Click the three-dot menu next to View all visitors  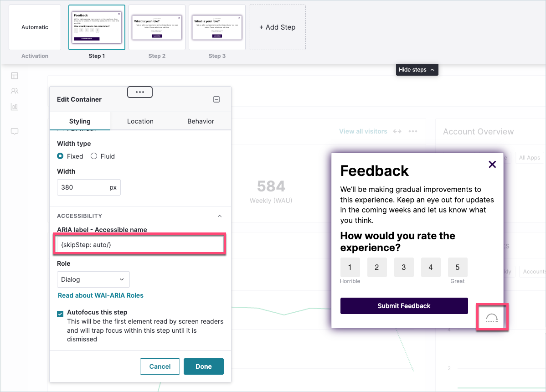(x=413, y=131)
